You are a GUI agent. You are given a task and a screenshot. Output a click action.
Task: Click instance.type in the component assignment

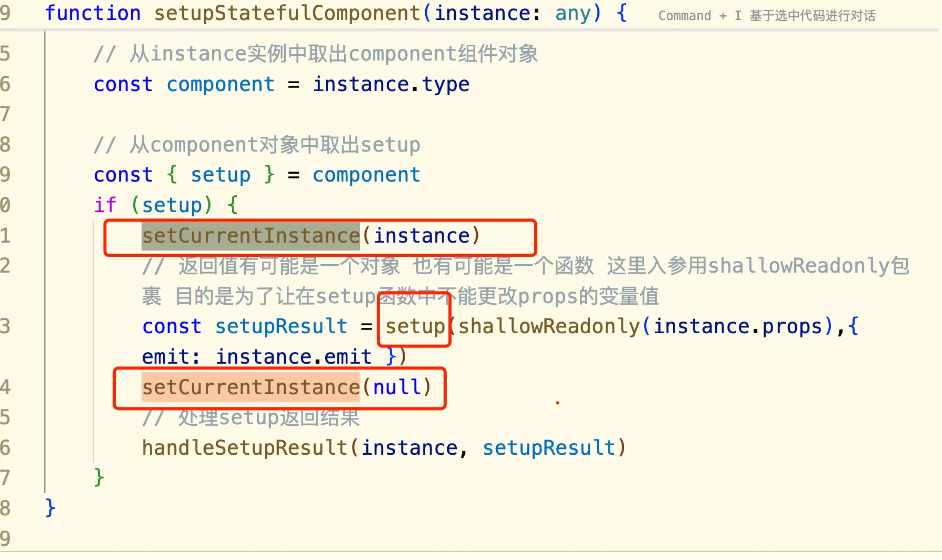pyautogui.click(x=391, y=84)
